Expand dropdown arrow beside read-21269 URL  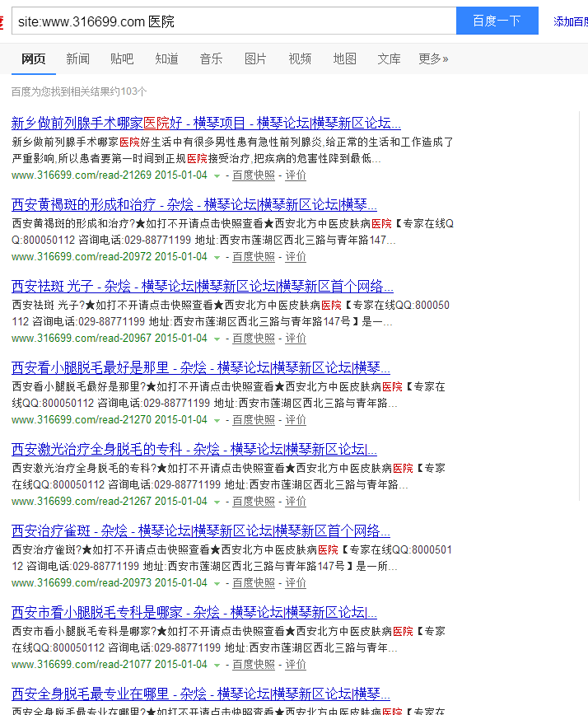pos(217,176)
